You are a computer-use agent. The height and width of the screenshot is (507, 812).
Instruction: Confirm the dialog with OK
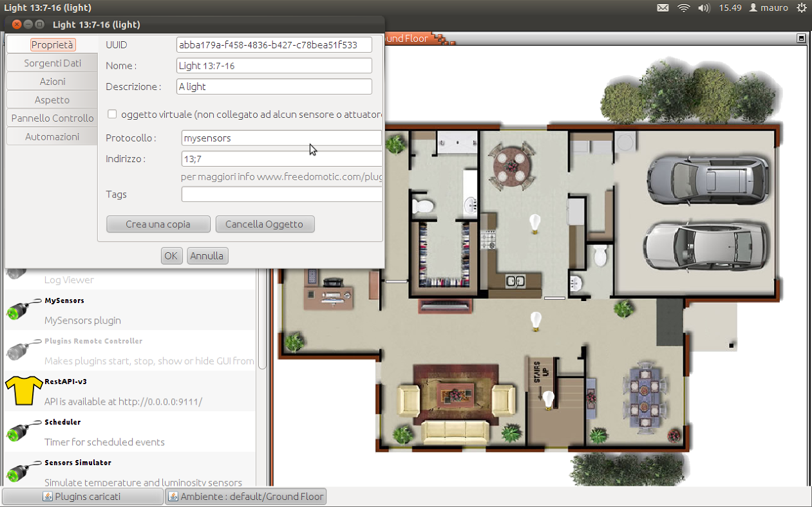coord(171,255)
